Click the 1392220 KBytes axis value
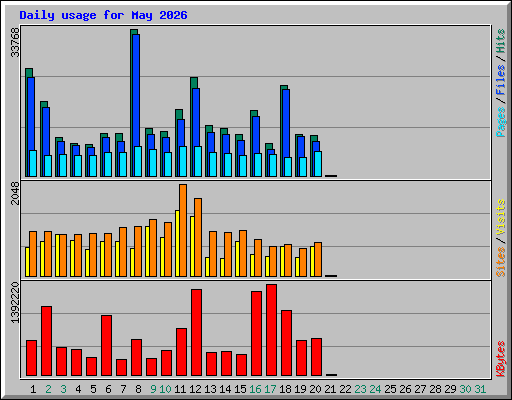 (x=15, y=303)
